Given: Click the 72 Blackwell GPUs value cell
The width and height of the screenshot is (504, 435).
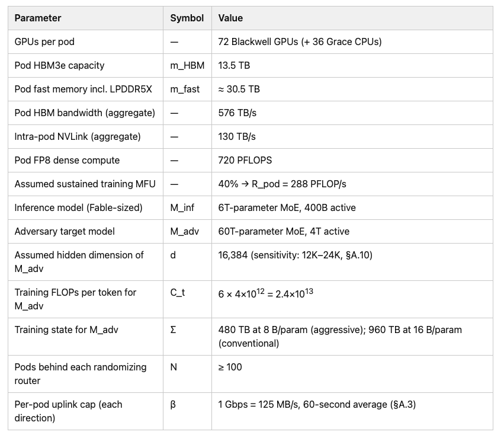Looking at the screenshot, I should click(300, 42).
